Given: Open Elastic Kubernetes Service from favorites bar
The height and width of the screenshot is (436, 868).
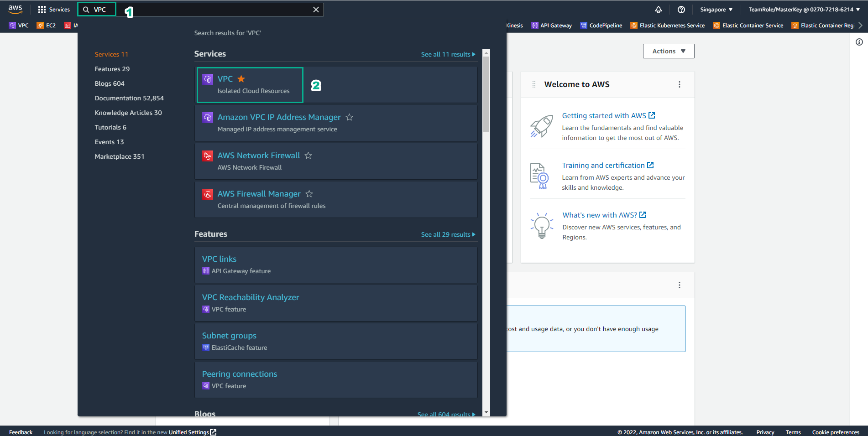Looking at the screenshot, I should (x=667, y=25).
